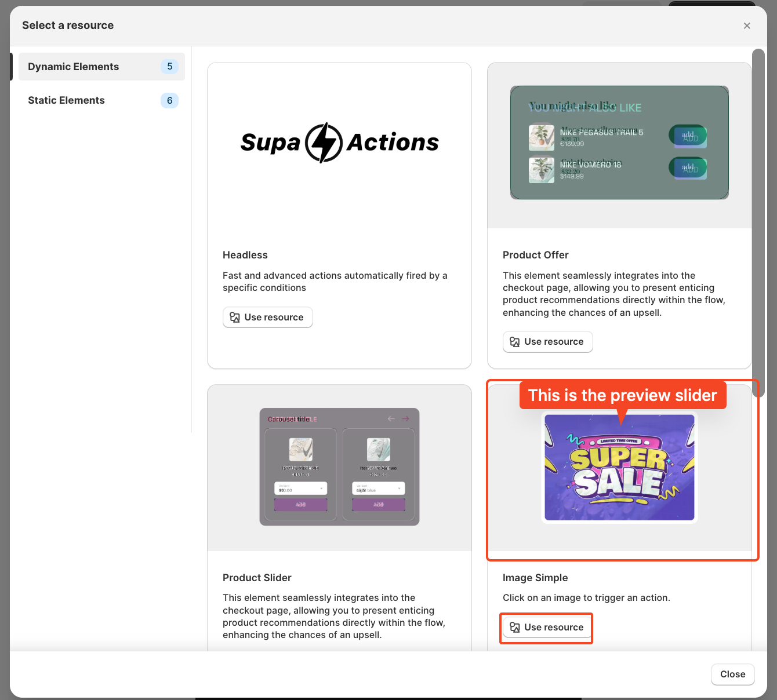Click the Headless title text

(245, 255)
